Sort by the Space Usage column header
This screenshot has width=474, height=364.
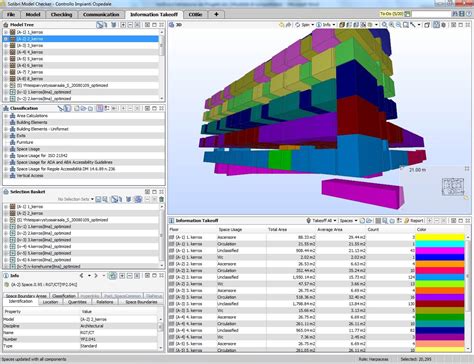click(242, 230)
